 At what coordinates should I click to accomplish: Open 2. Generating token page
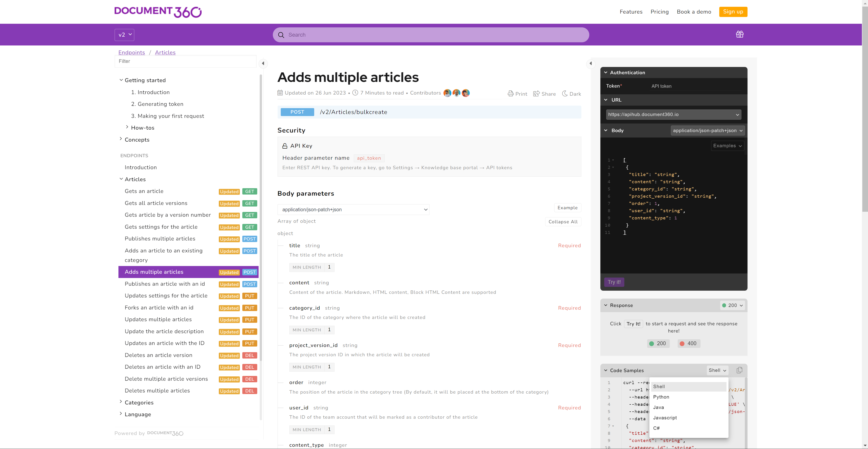(157, 104)
